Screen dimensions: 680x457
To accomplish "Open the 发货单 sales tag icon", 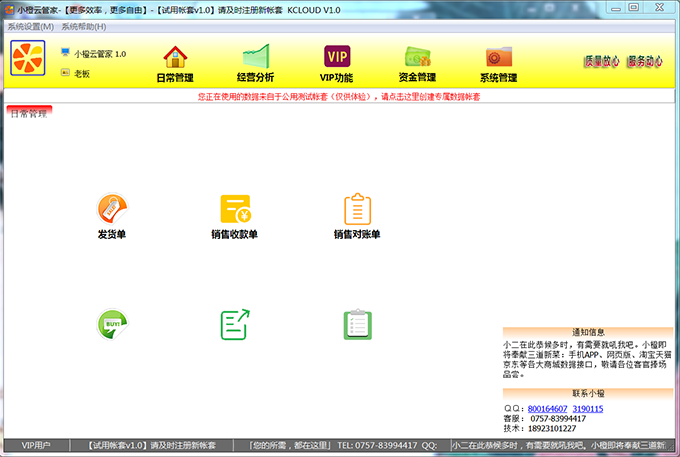I will (x=112, y=209).
